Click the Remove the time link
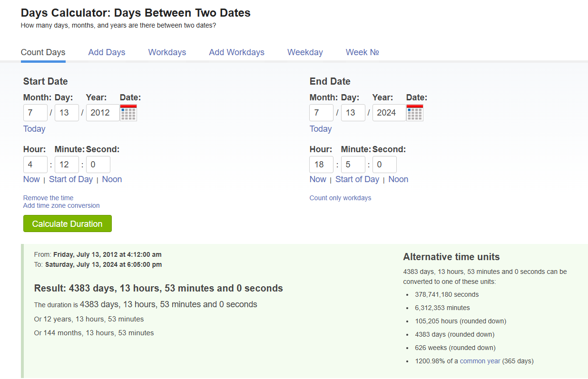The image size is (588, 379). click(x=49, y=198)
